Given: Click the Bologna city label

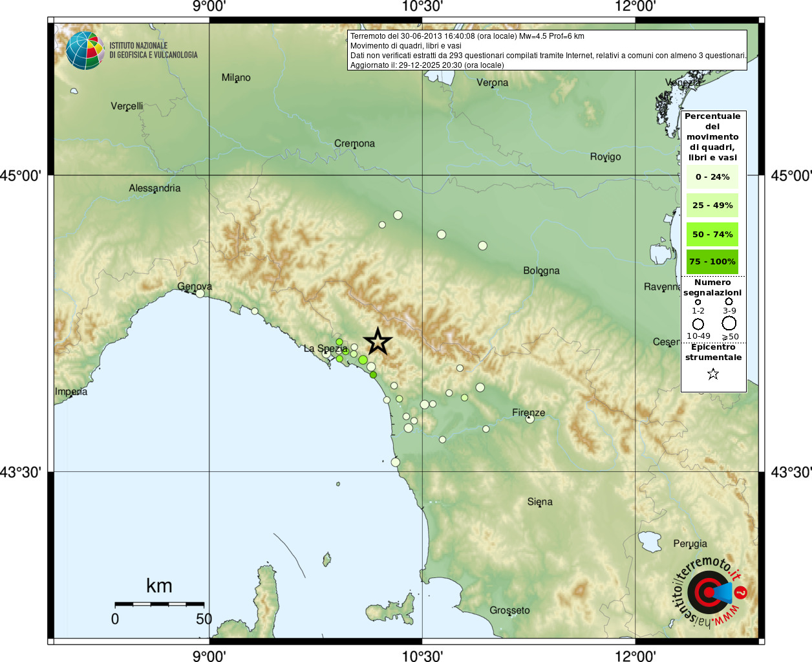Looking at the screenshot, I should (x=541, y=271).
